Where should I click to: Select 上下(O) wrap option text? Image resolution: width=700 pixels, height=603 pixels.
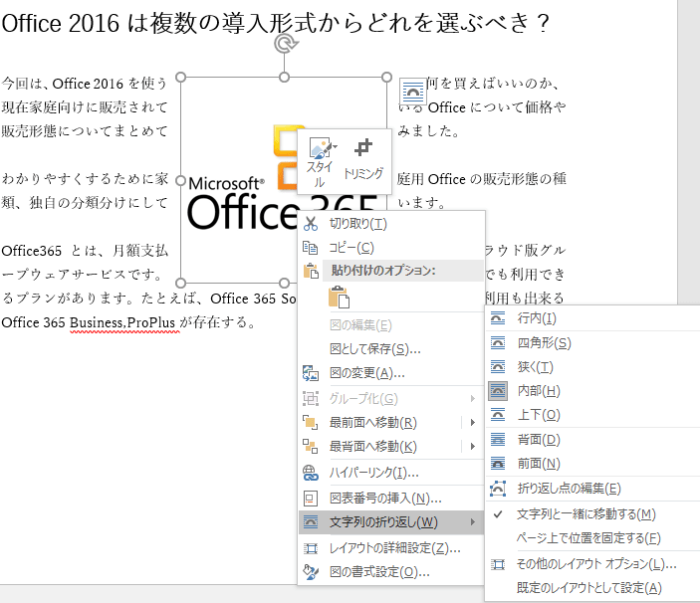tap(539, 415)
